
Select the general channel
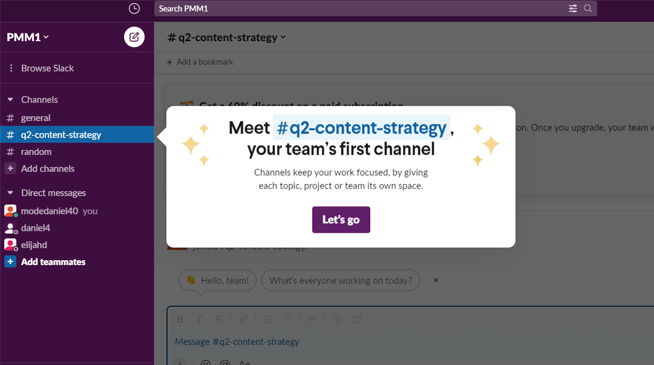coord(77,118)
